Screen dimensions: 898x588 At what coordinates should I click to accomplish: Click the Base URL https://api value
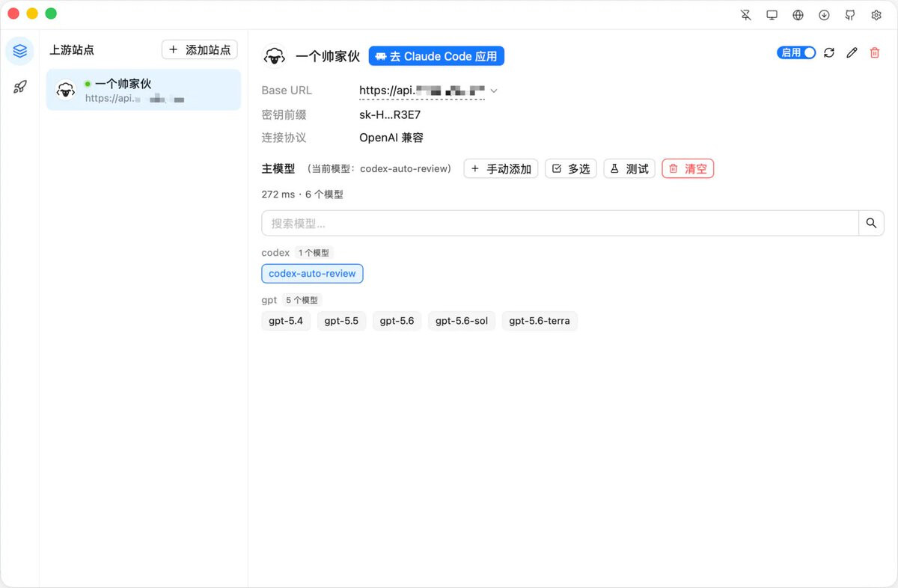(x=422, y=91)
